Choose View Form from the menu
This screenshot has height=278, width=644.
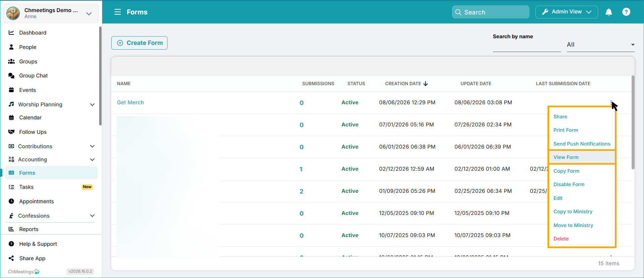click(x=582, y=157)
